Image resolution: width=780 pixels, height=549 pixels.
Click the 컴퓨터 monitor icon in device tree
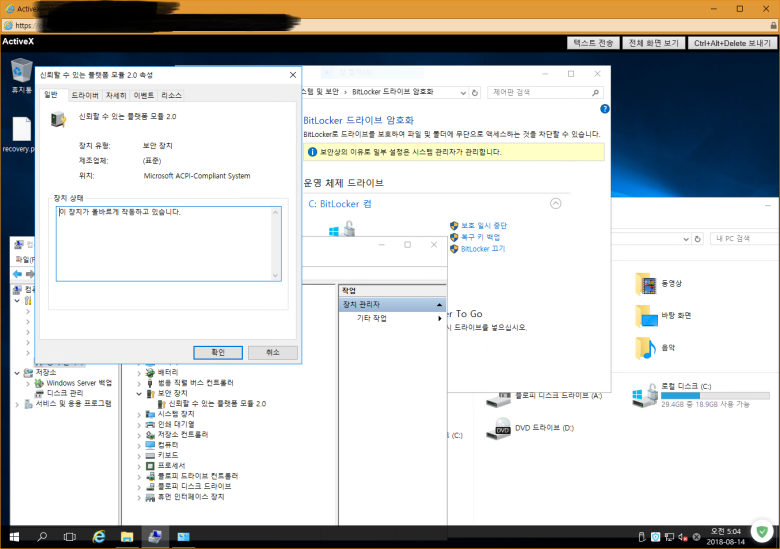click(150, 445)
